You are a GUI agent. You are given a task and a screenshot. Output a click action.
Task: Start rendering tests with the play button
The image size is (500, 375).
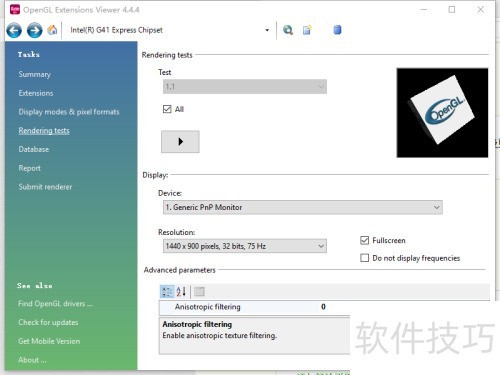click(x=180, y=142)
